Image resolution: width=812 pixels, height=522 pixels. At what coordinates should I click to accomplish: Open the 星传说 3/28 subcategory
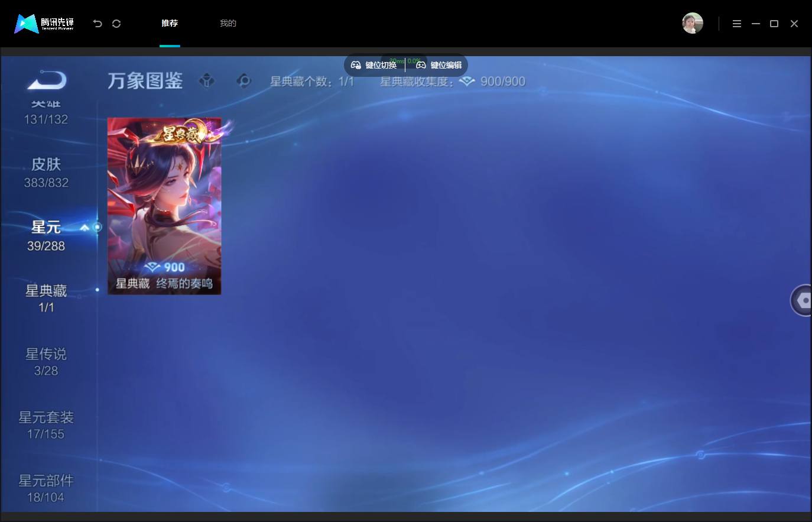[46, 362]
